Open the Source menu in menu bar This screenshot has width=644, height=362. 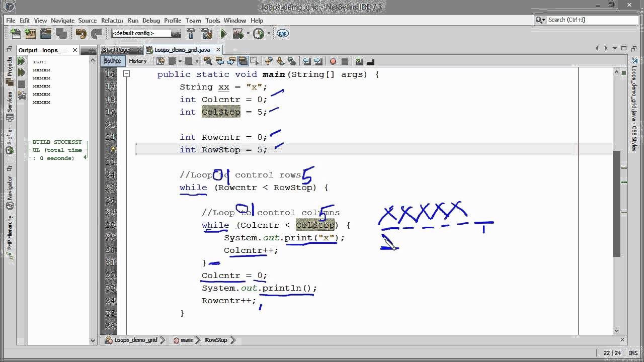point(87,21)
